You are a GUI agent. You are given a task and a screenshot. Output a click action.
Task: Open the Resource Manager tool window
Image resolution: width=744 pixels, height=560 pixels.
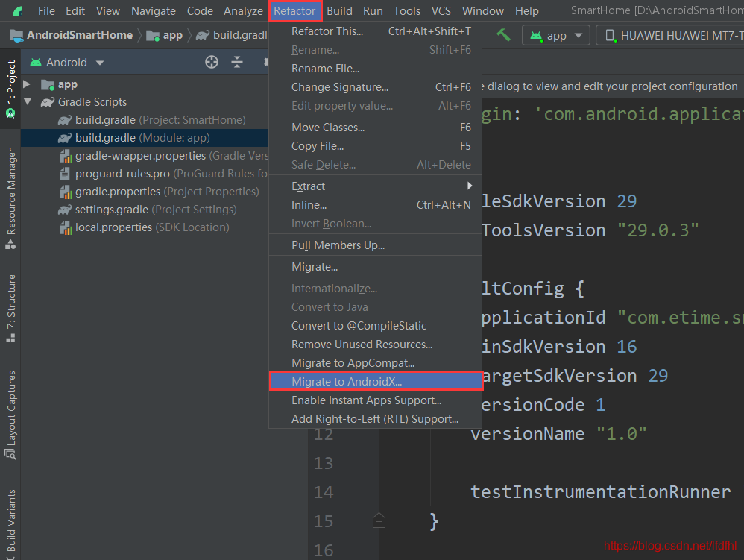tap(11, 198)
